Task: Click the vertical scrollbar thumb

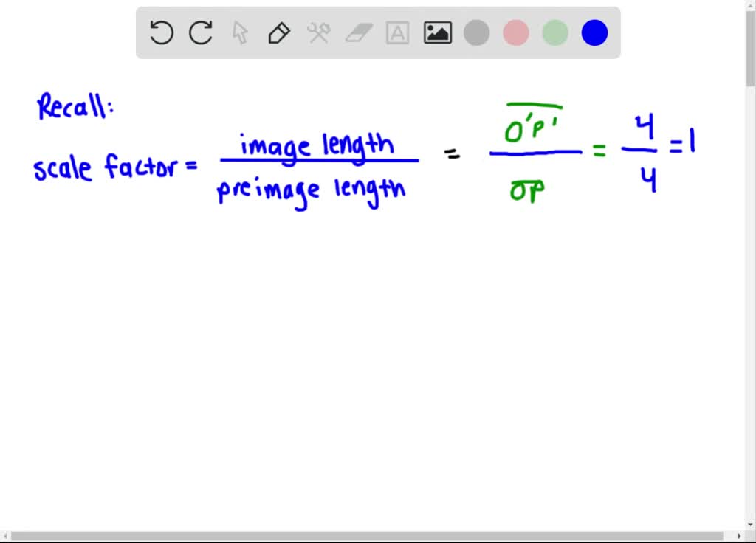Action: coord(751,48)
